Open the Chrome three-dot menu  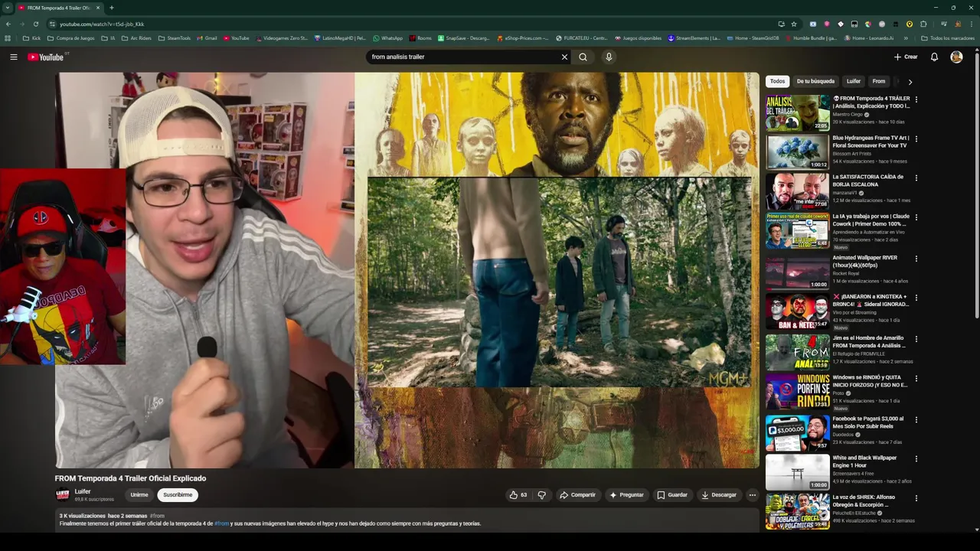pyautogui.click(x=971, y=24)
